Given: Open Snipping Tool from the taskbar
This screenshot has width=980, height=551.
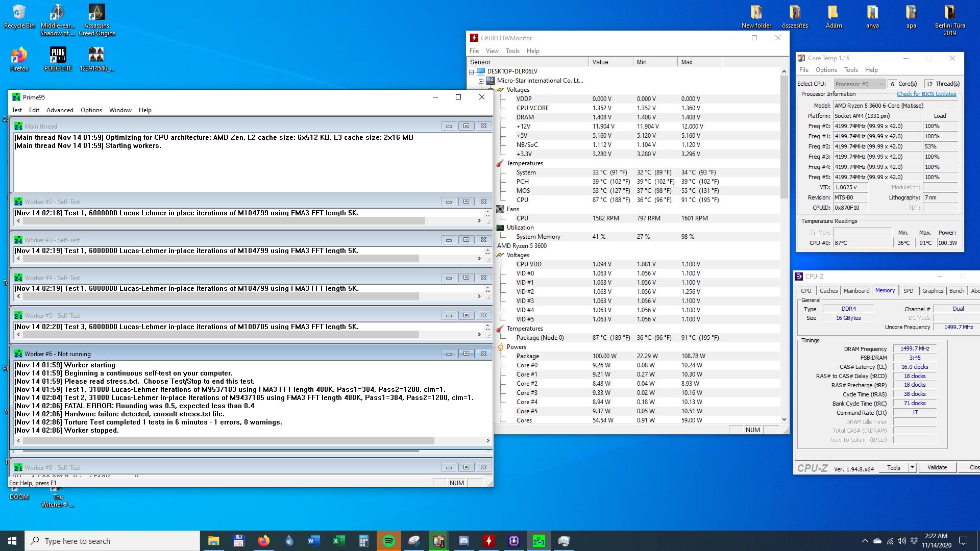Looking at the screenshot, I should pos(413,541).
